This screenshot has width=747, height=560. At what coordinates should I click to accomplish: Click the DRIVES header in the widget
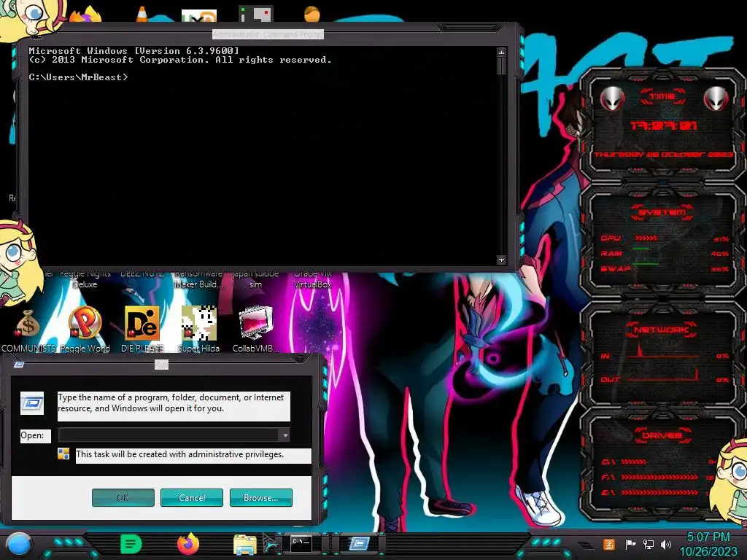(x=662, y=435)
